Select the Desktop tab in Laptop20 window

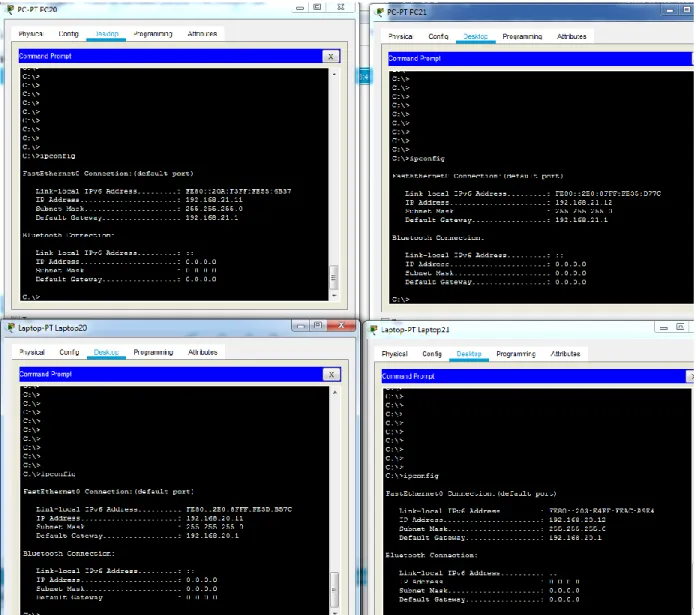click(106, 352)
